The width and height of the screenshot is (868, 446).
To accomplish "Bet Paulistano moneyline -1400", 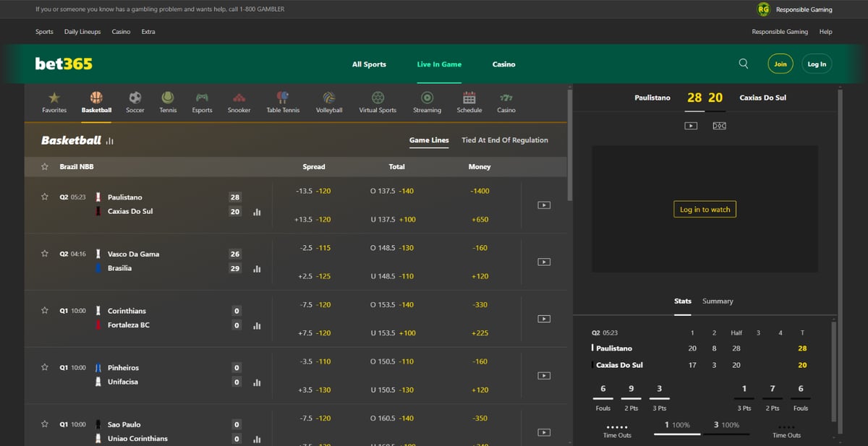I will point(480,191).
